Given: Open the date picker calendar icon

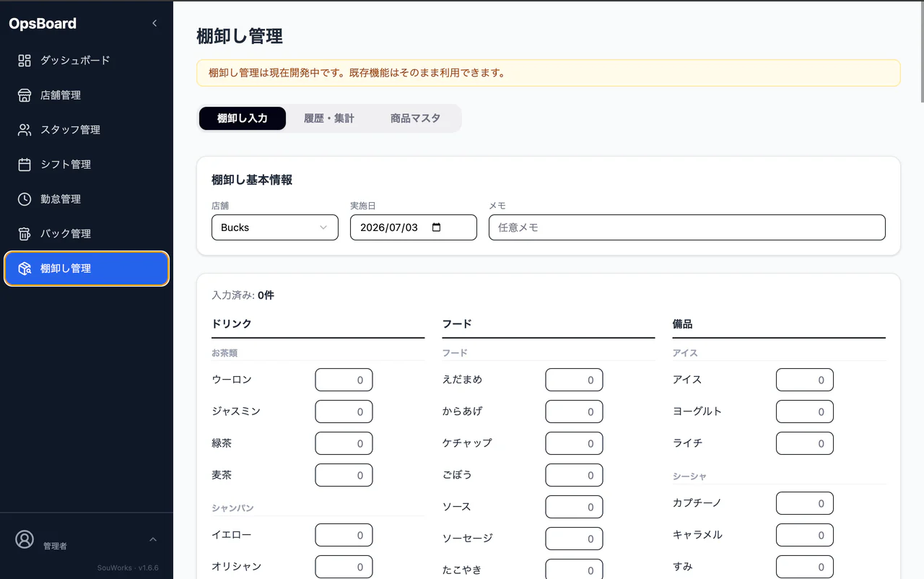Looking at the screenshot, I should point(436,227).
